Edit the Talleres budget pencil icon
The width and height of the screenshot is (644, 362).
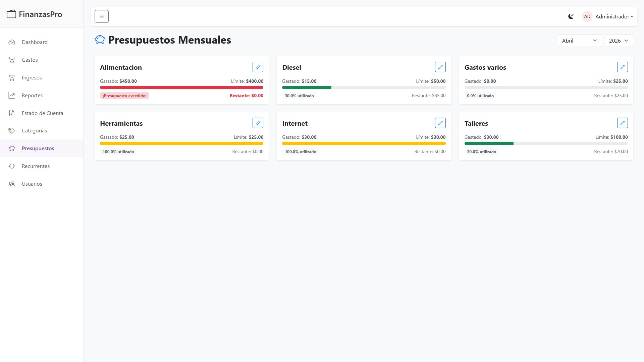coord(623,123)
